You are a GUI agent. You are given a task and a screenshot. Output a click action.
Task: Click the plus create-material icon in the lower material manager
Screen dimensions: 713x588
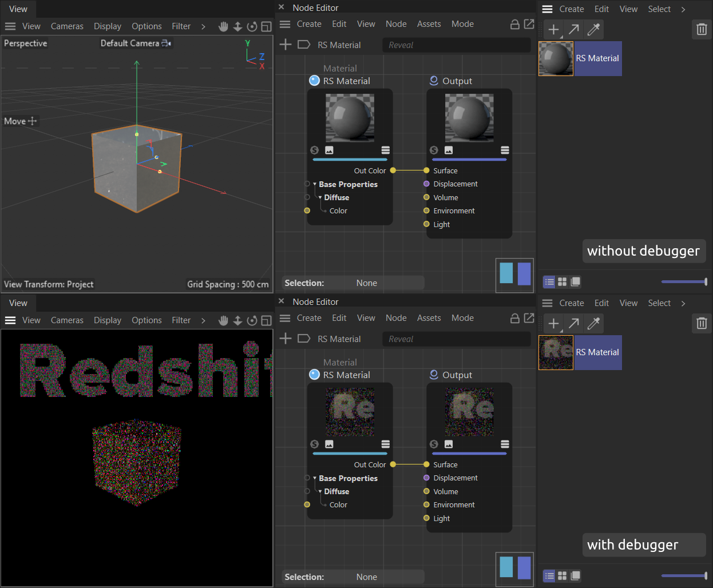pos(553,323)
